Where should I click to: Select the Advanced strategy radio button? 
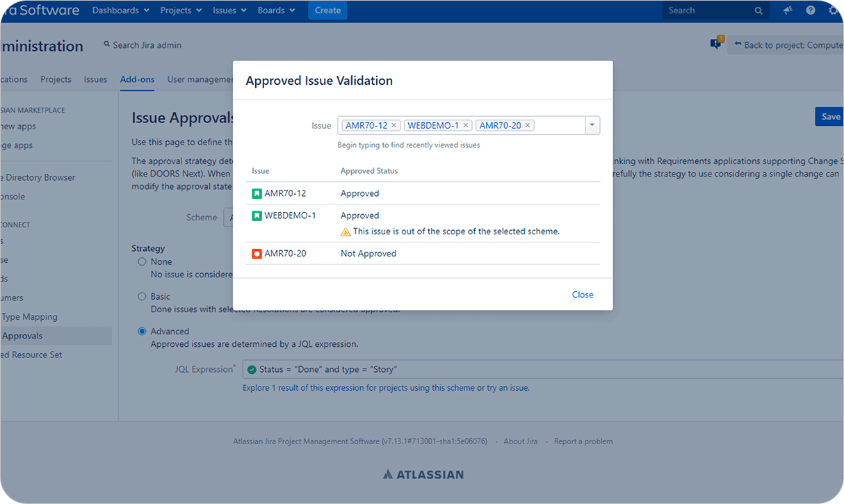tap(142, 332)
